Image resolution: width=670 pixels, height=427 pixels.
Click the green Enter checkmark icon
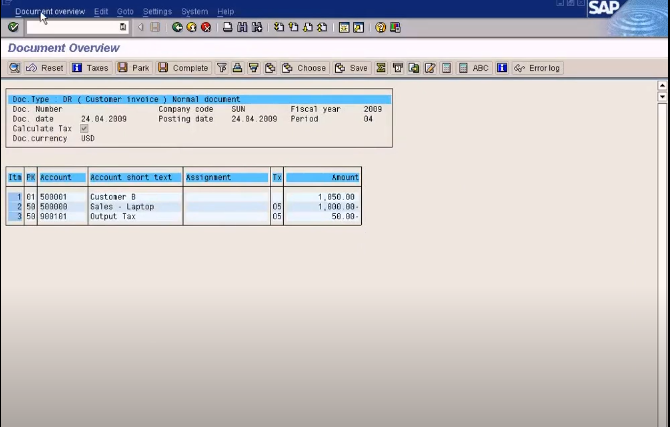pyautogui.click(x=13, y=27)
